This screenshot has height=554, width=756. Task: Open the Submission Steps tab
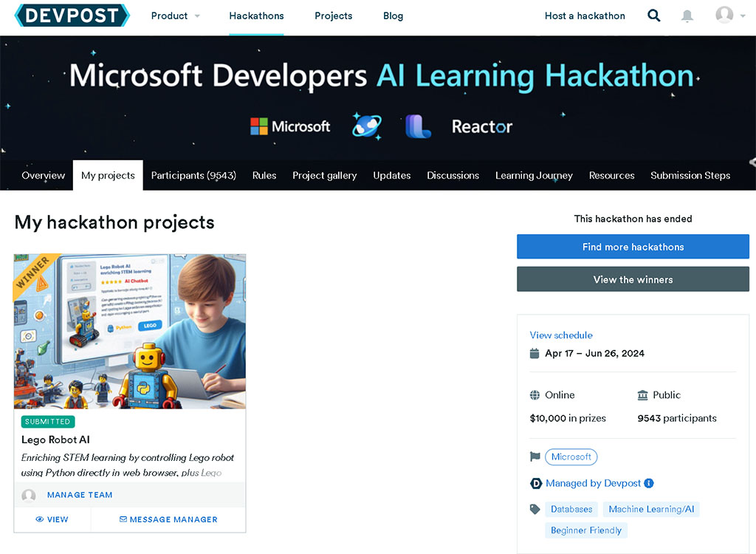(x=690, y=175)
